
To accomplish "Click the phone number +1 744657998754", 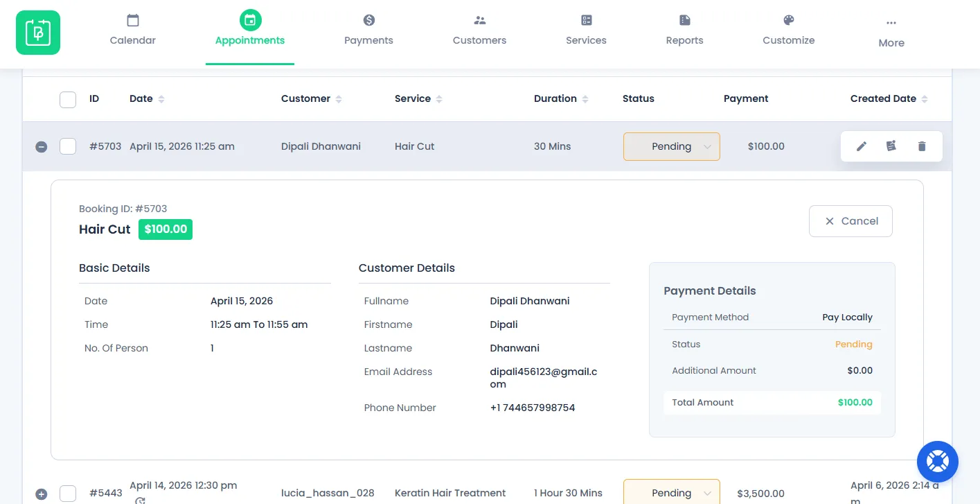I will (x=533, y=408).
